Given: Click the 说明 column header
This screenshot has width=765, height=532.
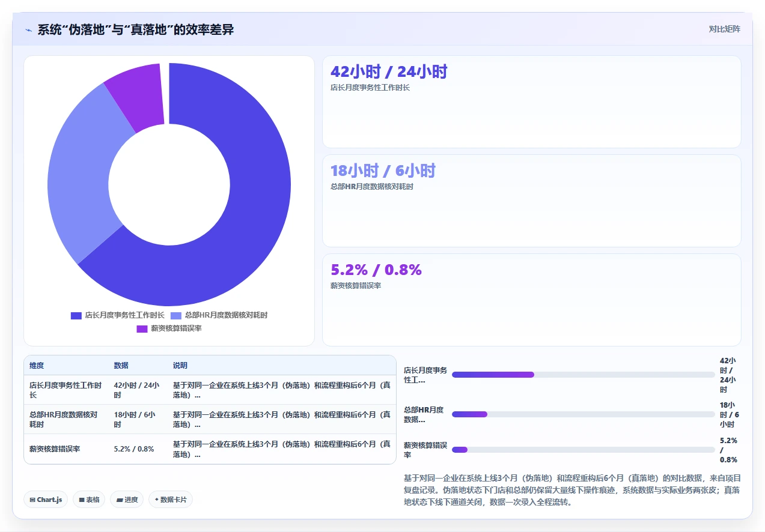Looking at the screenshot, I should (180, 366).
